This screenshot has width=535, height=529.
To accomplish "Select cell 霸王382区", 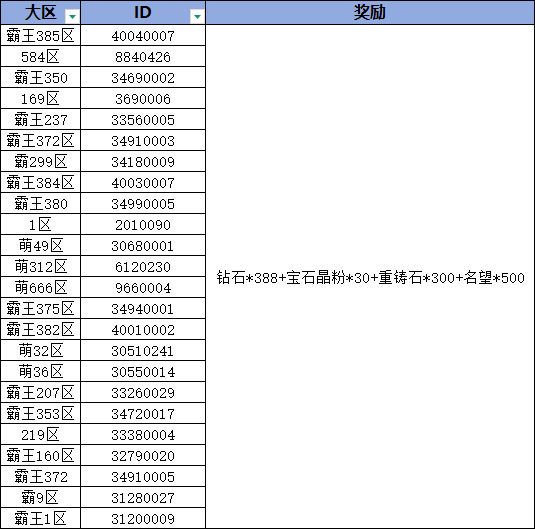I will coord(41,329).
